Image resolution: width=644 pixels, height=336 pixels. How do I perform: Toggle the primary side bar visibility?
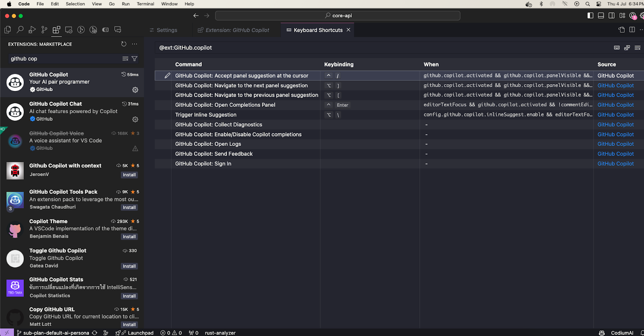[x=590, y=16]
